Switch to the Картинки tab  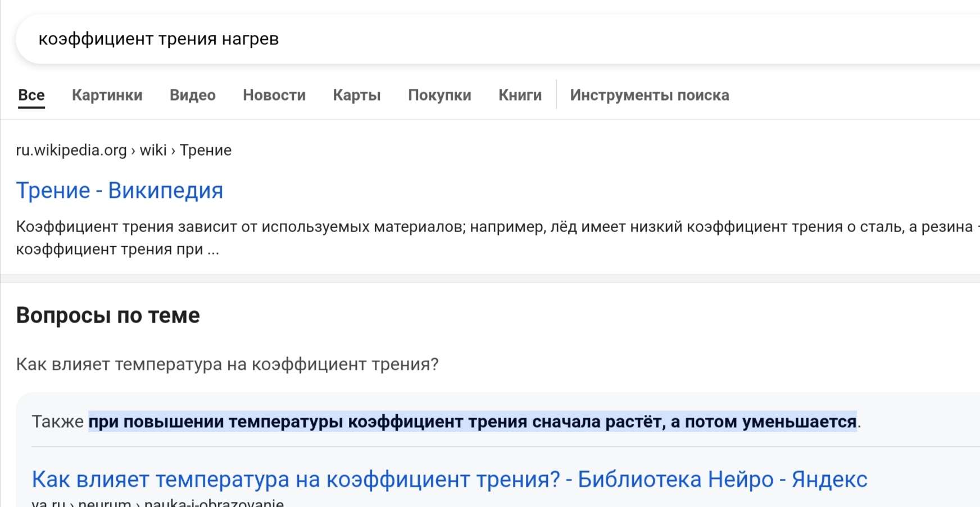[107, 95]
